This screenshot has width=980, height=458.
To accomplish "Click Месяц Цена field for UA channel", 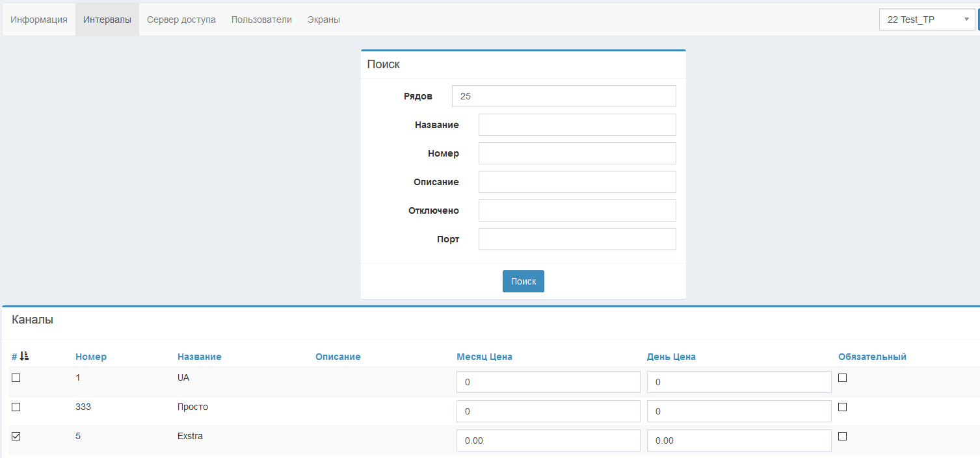I will click(x=548, y=382).
